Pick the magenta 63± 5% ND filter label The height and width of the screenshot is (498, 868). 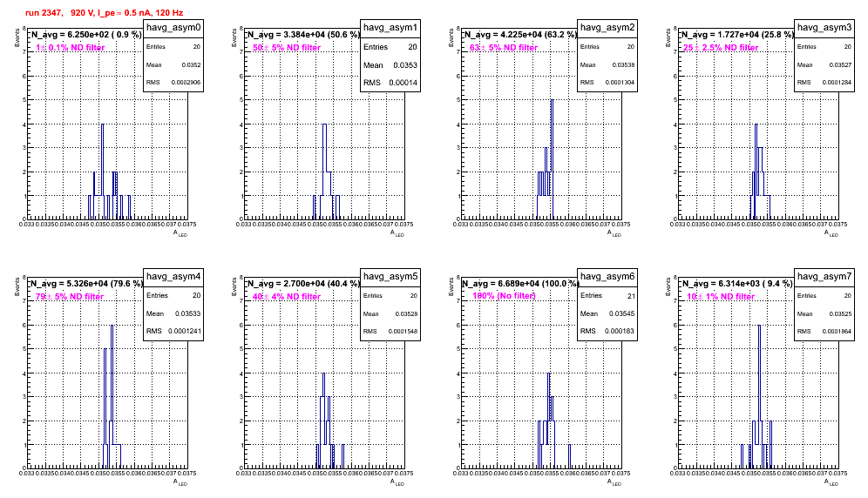tap(504, 48)
